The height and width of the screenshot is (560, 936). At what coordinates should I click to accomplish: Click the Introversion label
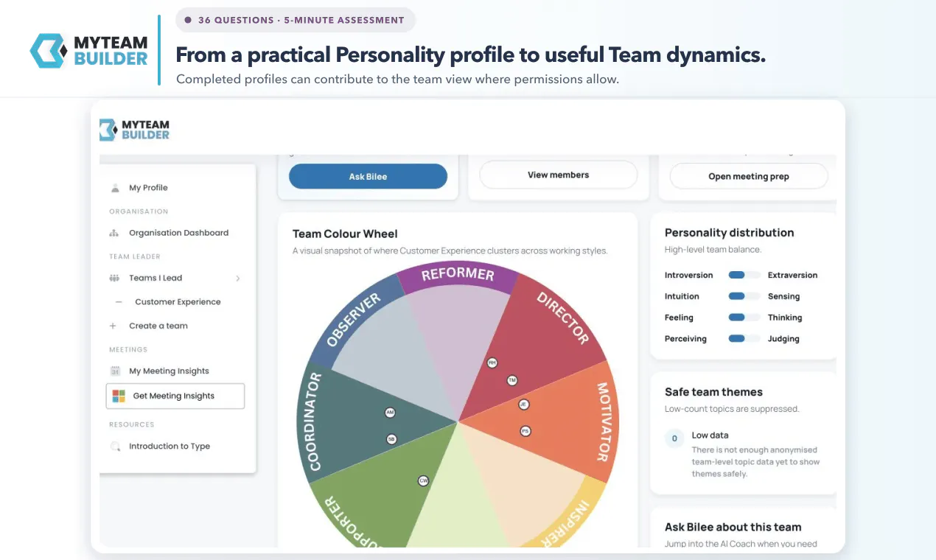point(689,275)
